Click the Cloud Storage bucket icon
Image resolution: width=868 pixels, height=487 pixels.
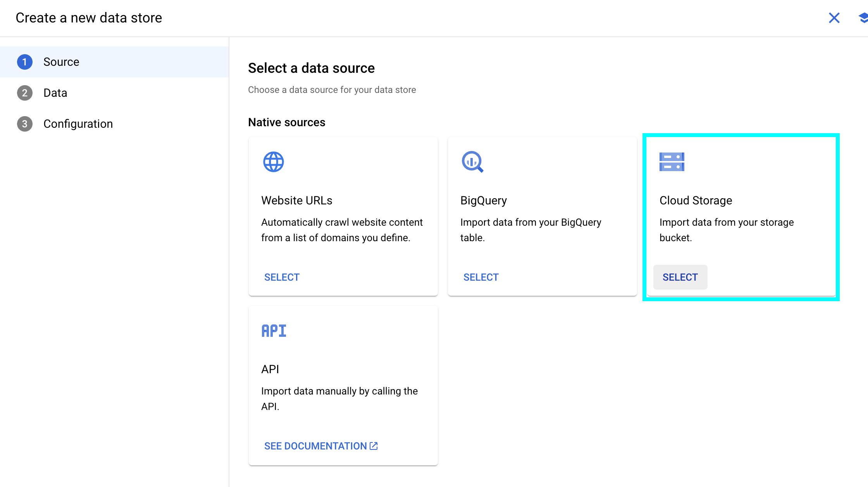672,162
